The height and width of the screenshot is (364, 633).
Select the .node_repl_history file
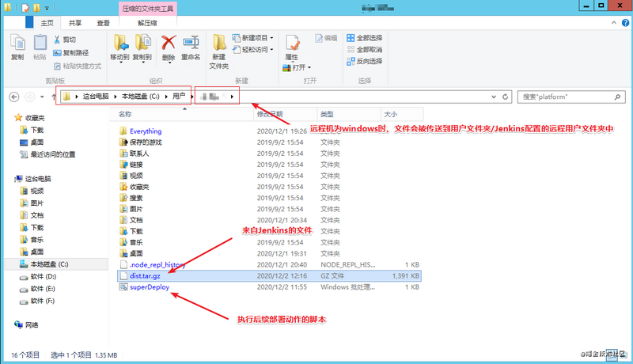[x=153, y=265]
